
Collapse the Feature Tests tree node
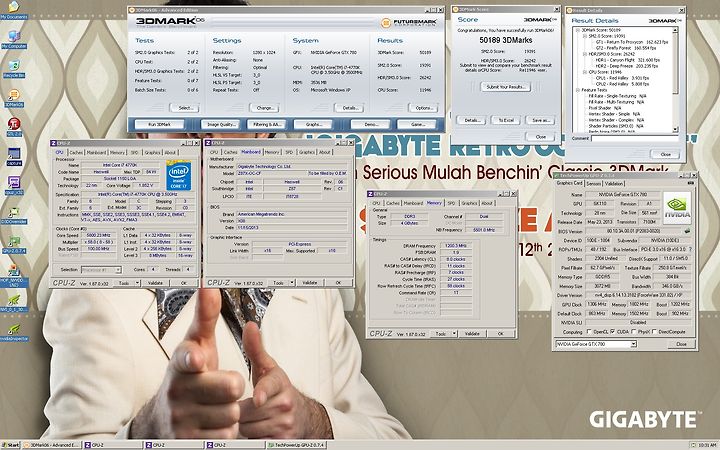tap(578, 90)
